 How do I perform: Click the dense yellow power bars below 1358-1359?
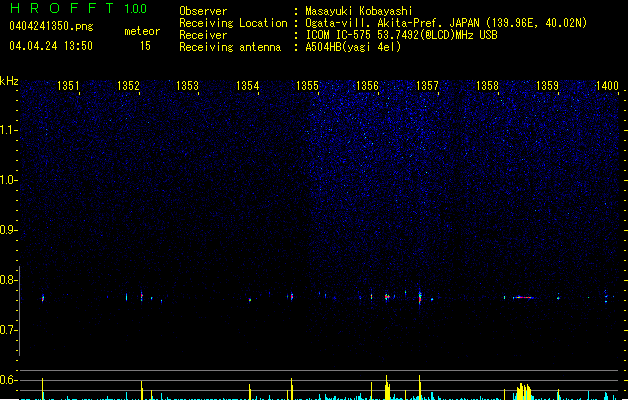point(523,392)
